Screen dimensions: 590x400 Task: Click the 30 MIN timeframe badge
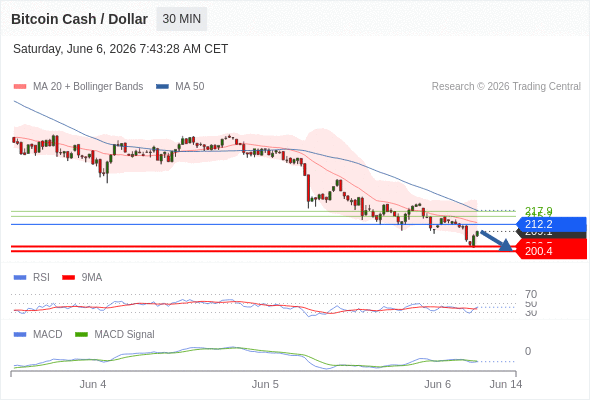[181, 19]
